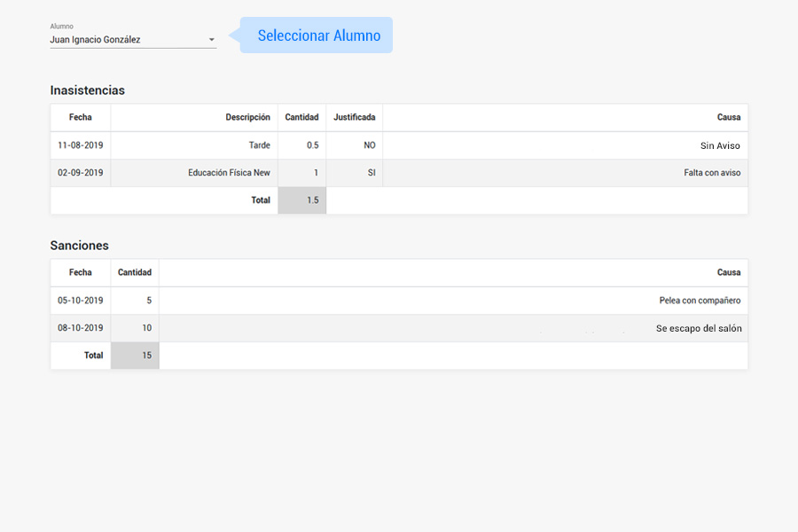Viewport: 798px width, 532px height.
Task: Click the Descripción column header
Action: pos(247,117)
